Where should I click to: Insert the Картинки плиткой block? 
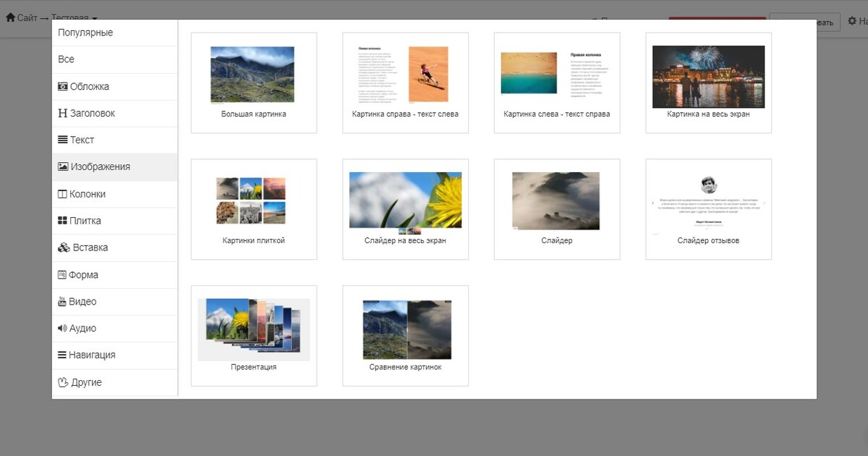tap(253, 209)
